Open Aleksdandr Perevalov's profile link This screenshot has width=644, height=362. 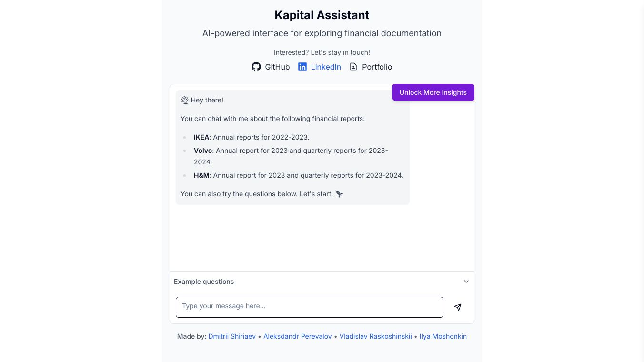coord(298,336)
